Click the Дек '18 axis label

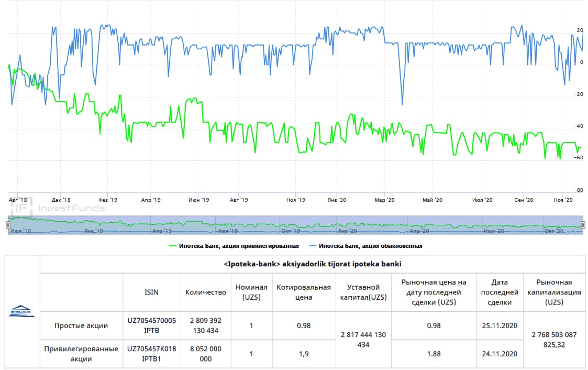click(x=61, y=200)
